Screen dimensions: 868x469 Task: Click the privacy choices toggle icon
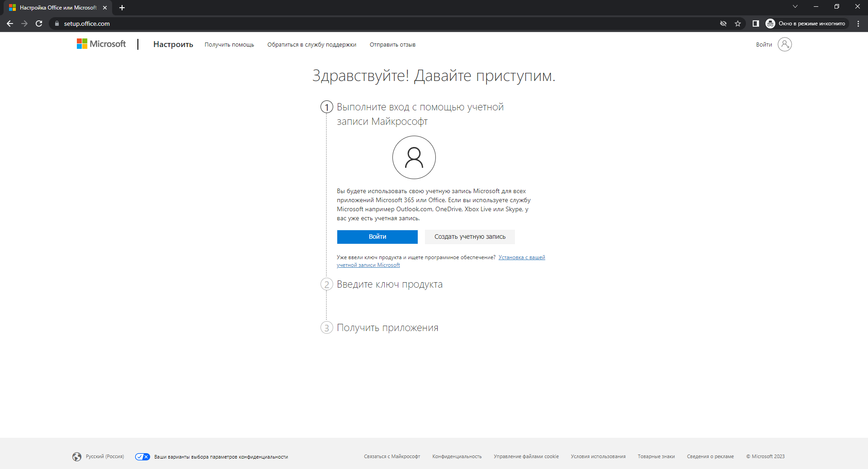[142, 457]
